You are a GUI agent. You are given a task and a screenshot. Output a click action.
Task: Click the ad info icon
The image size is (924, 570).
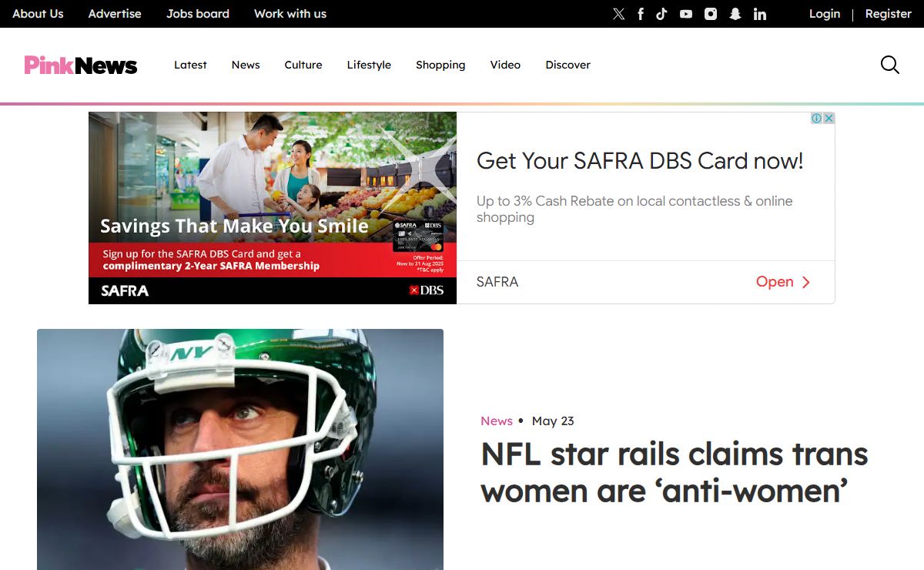(x=816, y=118)
